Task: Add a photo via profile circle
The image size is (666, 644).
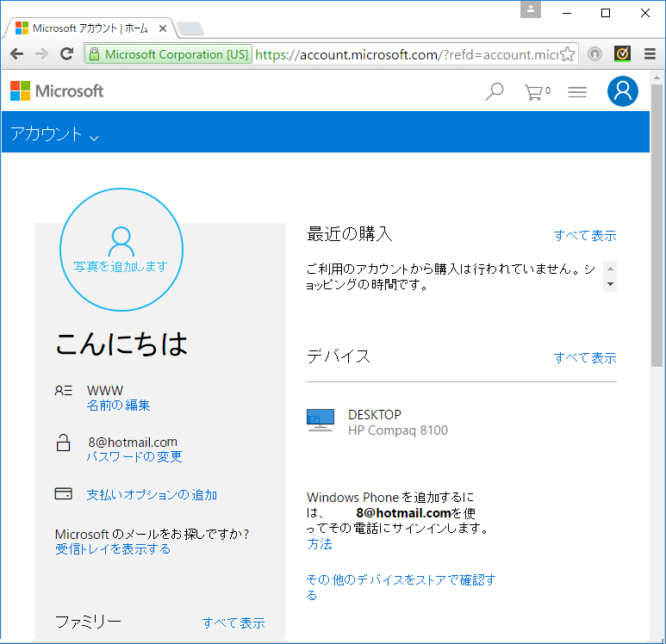Action: point(121,250)
